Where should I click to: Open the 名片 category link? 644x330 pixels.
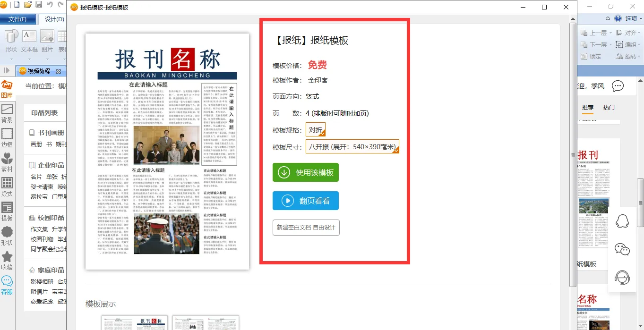tap(36, 177)
